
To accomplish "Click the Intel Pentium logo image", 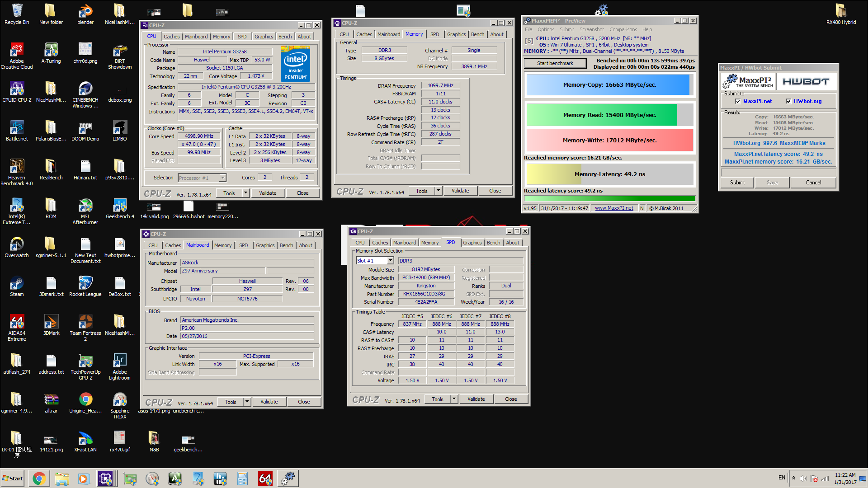I will tap(295, 63).
